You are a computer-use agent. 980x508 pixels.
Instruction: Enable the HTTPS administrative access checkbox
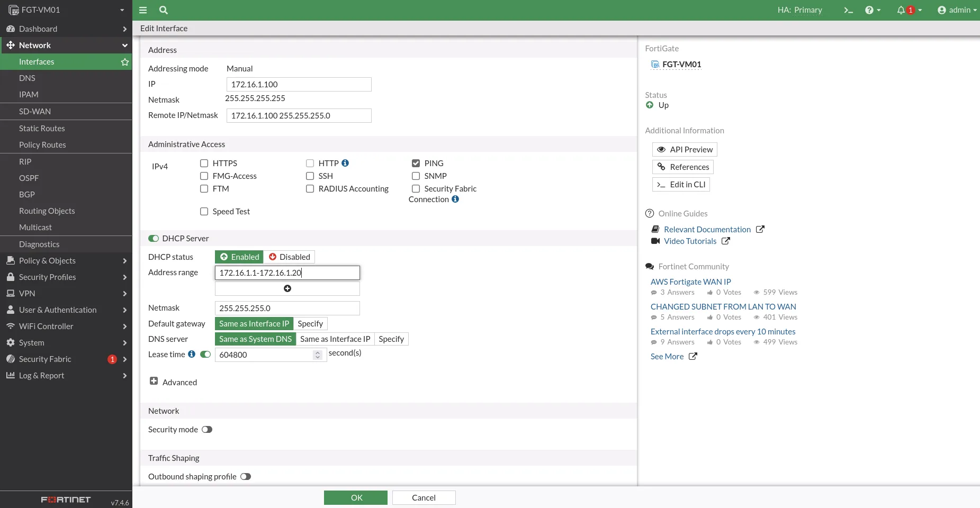pos(204,163)
